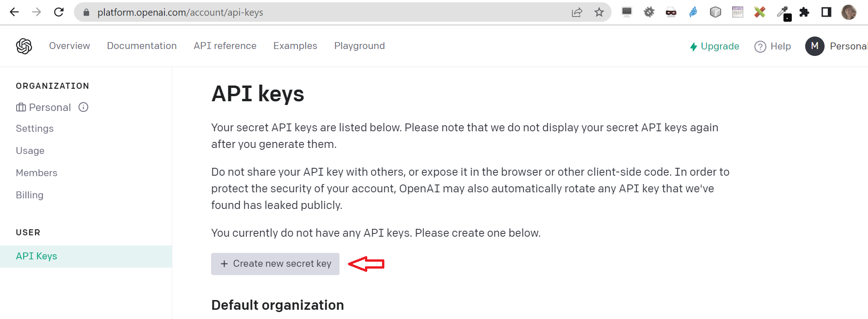868x319 pixels.
Task: Click the share page icon in address bar
Action: tap(577, 12)
